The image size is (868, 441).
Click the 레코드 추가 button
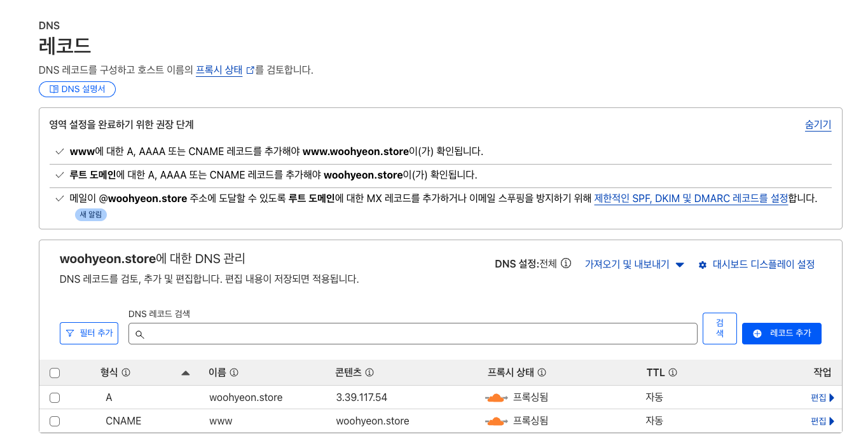(782, 334)
